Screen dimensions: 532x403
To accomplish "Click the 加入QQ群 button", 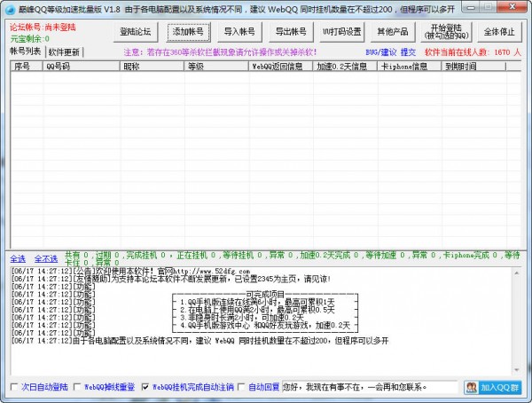I will tap(493, 387).
